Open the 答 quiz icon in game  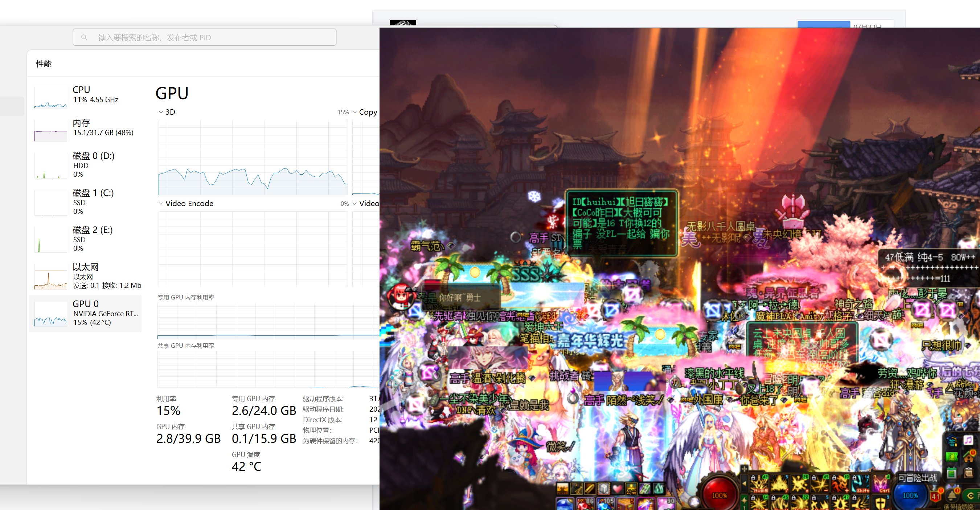[x=952, y=441]
